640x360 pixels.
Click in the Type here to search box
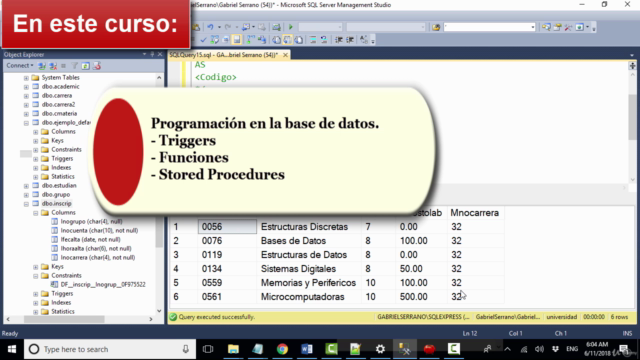[109, 349]
